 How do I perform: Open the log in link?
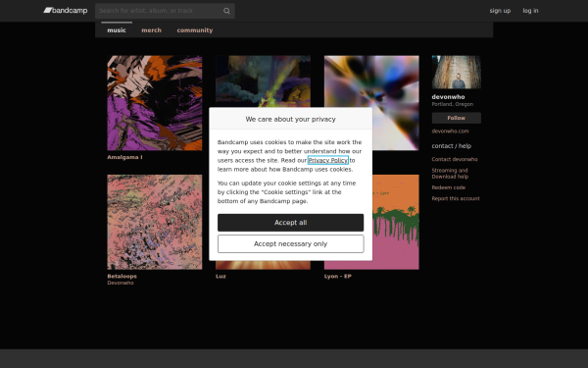click(x=530, y=11)
